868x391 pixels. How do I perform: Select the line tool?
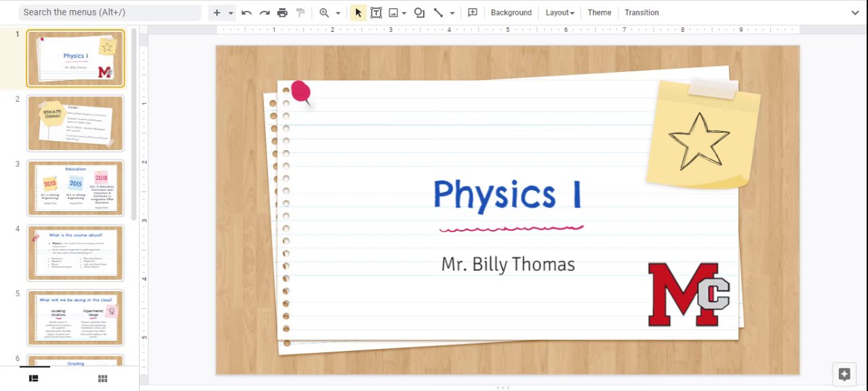[x=438, y=13]
